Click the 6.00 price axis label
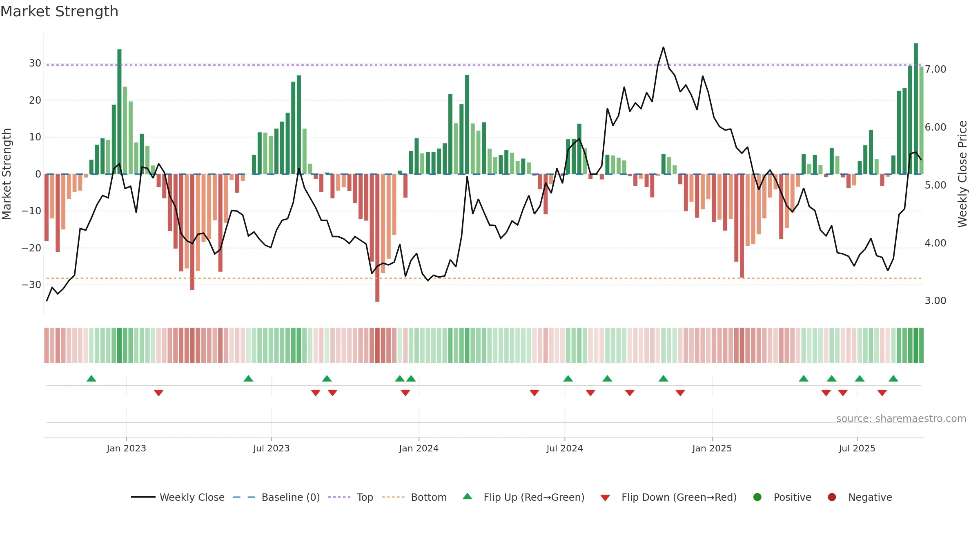980x551 pixels. [935, 127]
